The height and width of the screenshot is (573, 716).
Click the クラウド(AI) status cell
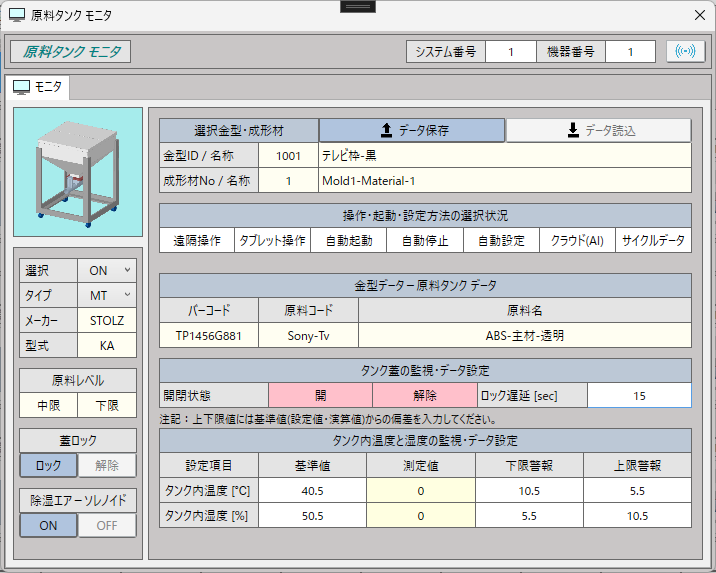[x=577, y=241]
